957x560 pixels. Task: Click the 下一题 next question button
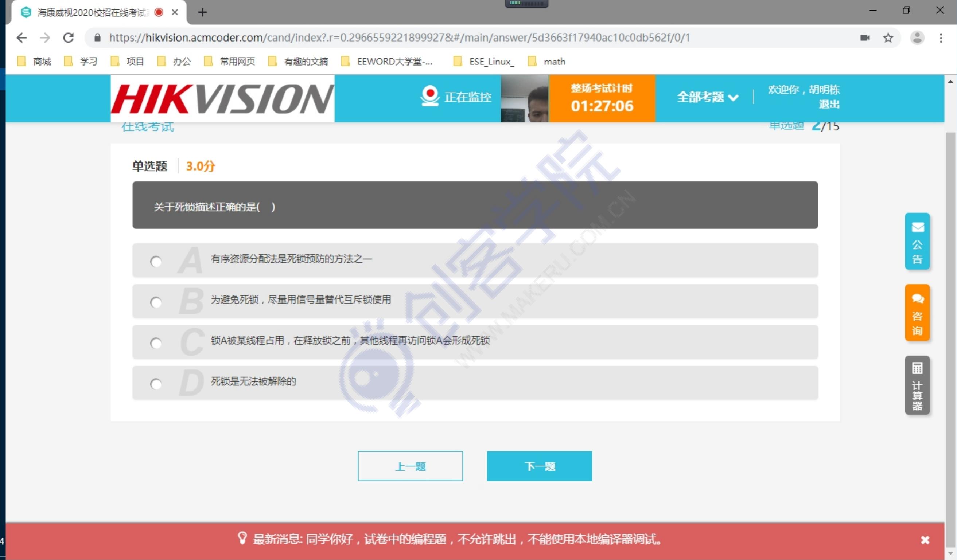pyautogui.click(x=539, y=466)
